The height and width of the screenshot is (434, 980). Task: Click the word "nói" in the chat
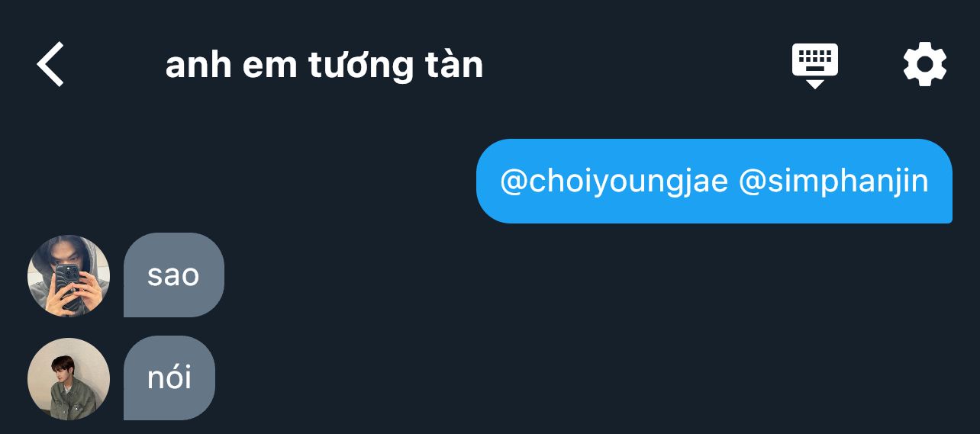point(169,378)
